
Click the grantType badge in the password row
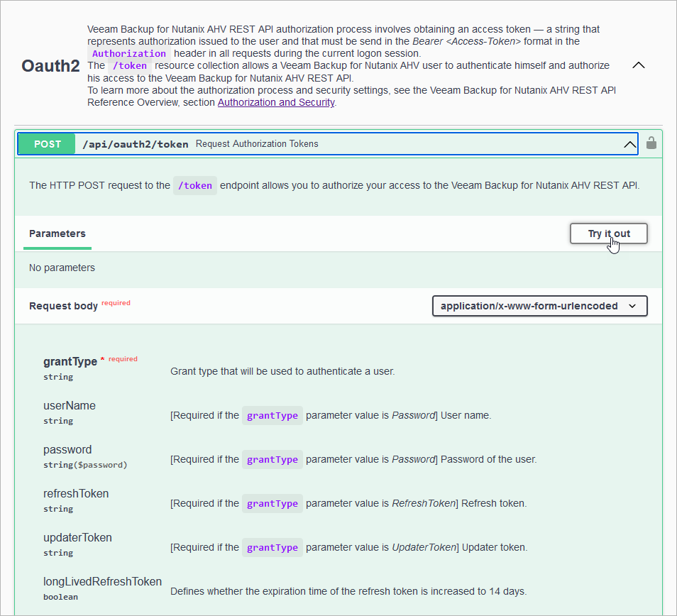[x=272, y=459]
